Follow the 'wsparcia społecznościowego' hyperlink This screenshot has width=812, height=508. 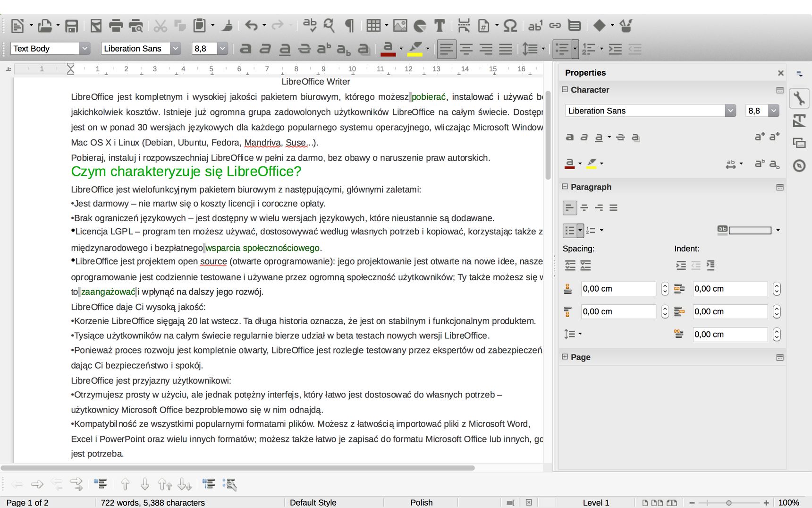point(262,248)
